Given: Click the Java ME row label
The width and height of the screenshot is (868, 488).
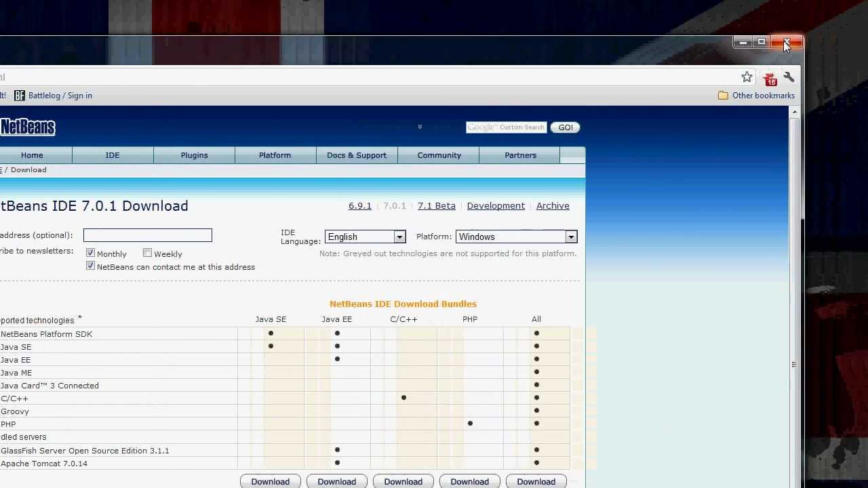Looking at the screenshot, I should 16,373.
